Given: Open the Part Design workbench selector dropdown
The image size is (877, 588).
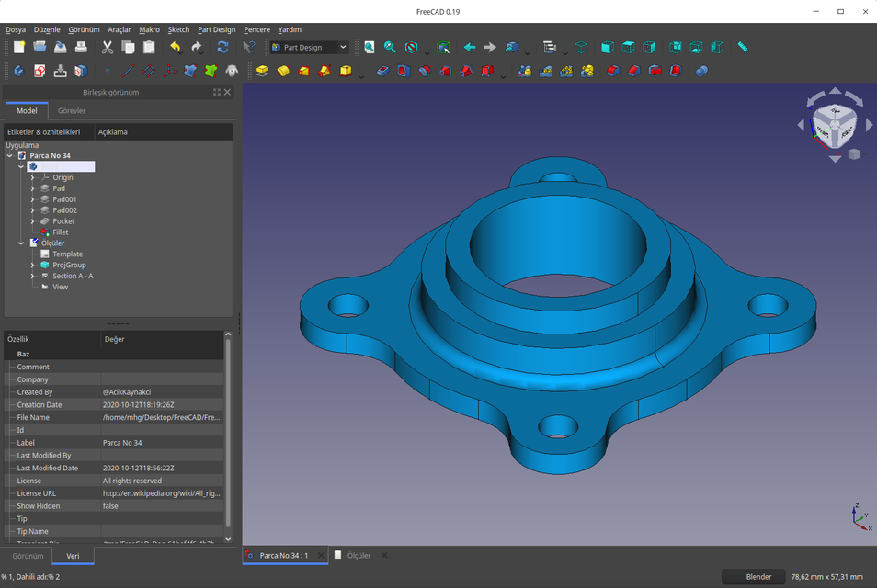Looking at the screenshot, I should (x=342, y=47).
